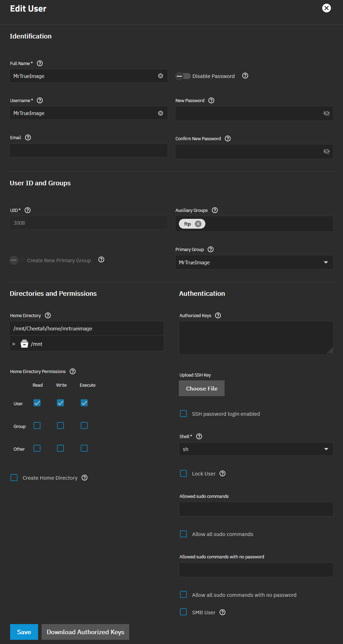The height and width of the screenshot is (644, 343).
Task: Show help for Lock User
Action: (x=222, y=473)
